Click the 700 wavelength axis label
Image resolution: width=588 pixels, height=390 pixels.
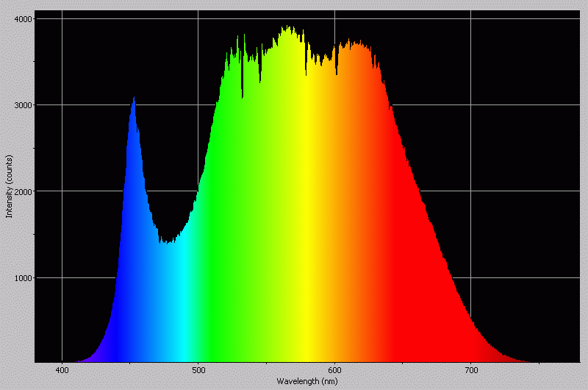tap(471, 370)
